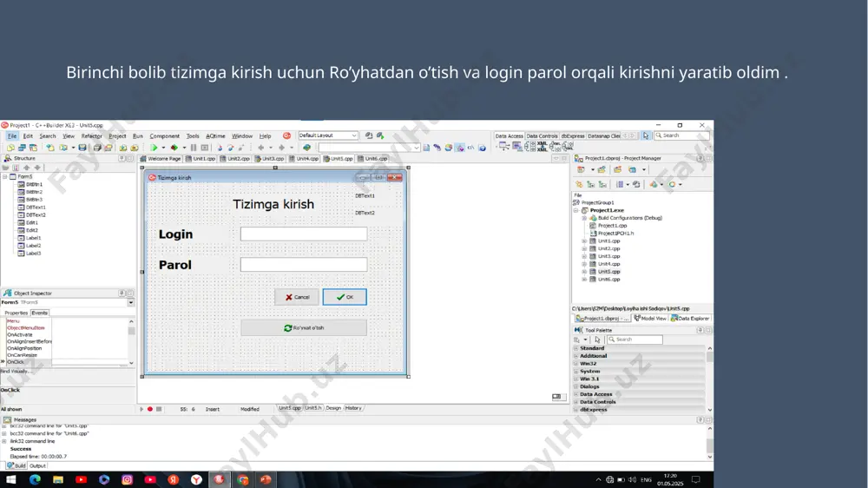The width and height of the screenshot is (868, 488).
Task: Open PowerPoint from the taskbar
Action: point(265,479)
